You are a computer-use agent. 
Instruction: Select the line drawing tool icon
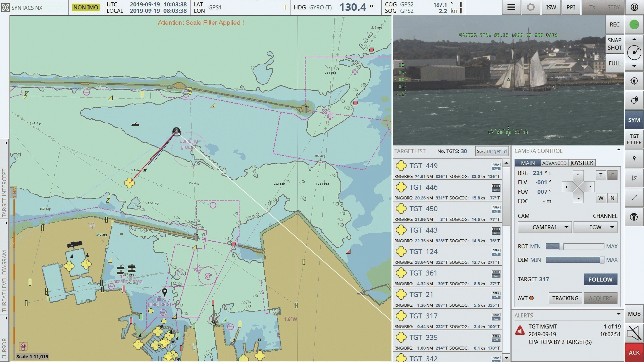tap(634, 198)
